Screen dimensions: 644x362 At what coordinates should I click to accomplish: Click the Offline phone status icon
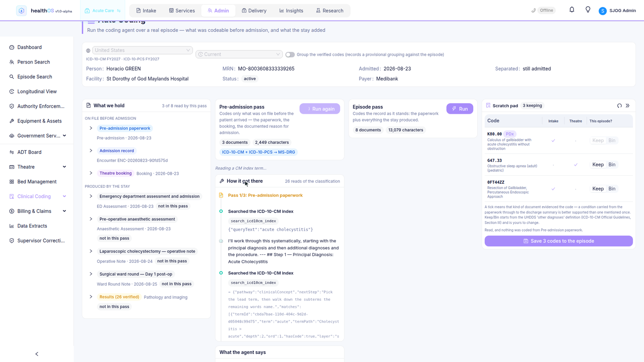click(534, 10)
